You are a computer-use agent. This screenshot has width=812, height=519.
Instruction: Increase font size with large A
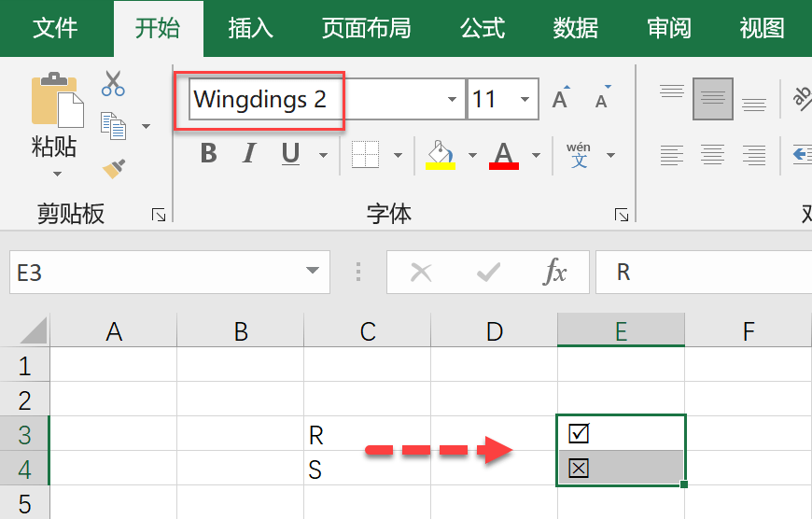tap(561, 98)
